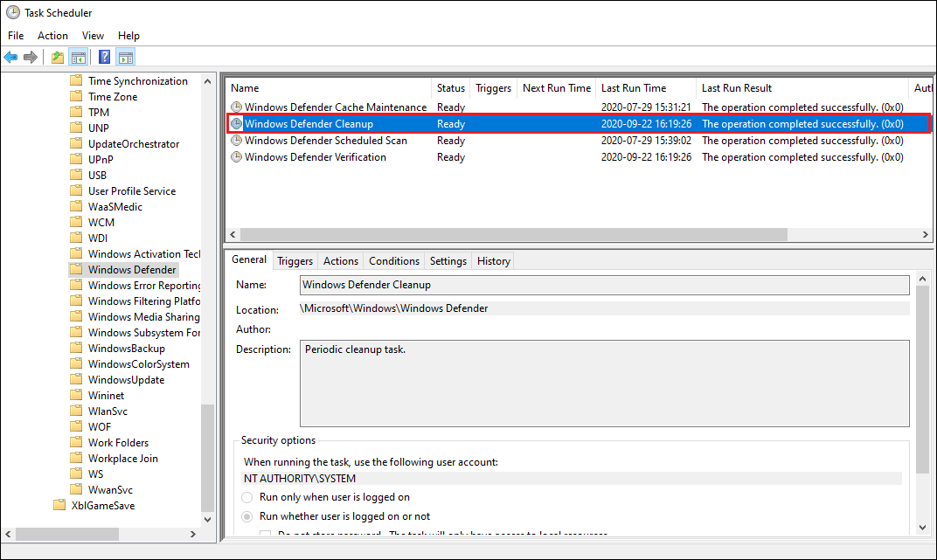Screen dimensions: 937x560
Task: Open Help via the question mark icon
Action: (x=105, y=58)
